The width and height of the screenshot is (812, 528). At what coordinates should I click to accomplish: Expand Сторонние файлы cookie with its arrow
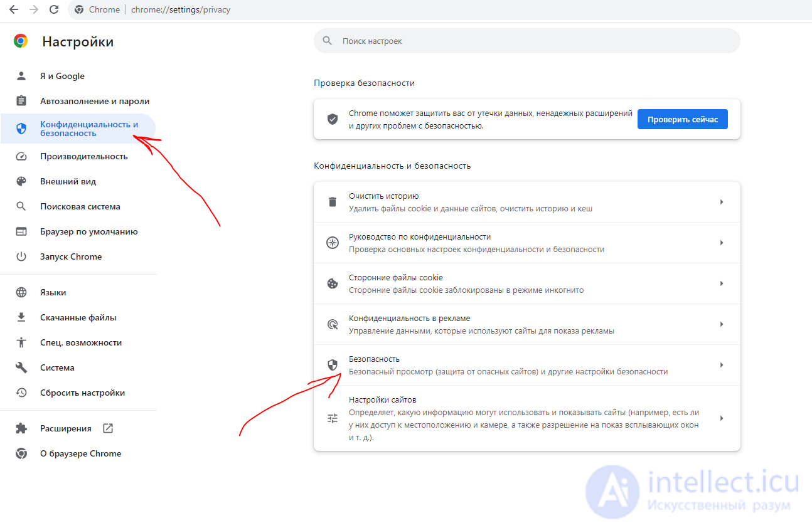(x=722, y=283)
